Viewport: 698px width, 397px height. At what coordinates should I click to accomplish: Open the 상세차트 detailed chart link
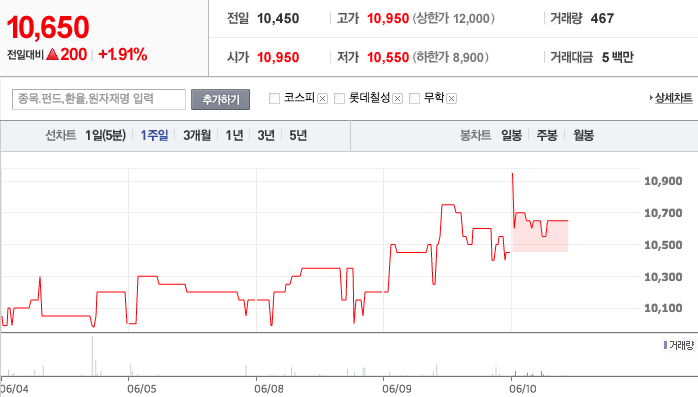coord(673,98)
